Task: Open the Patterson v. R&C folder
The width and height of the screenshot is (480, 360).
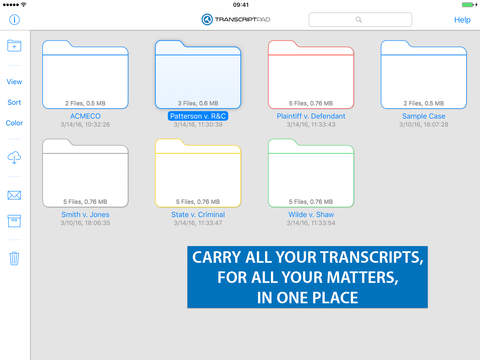Action: point(198,75)
